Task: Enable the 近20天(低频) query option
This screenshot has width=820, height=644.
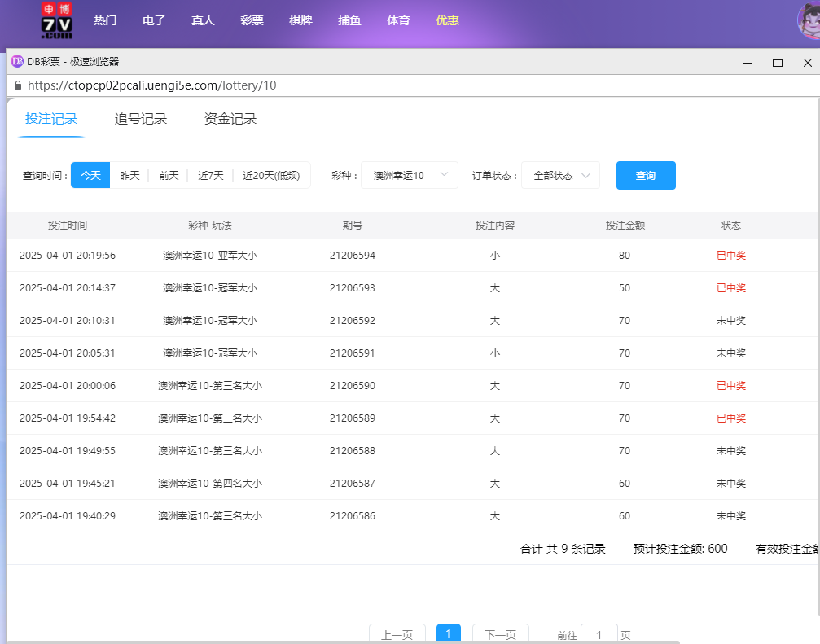Action: (271, 174)
